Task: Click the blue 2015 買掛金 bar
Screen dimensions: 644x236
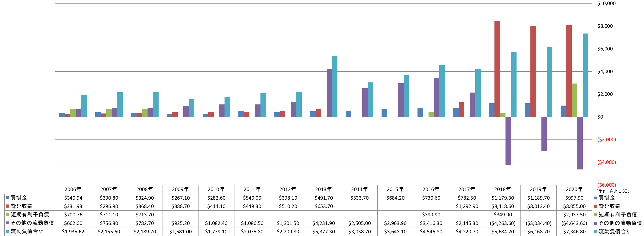Action: (x=384, y=113)
